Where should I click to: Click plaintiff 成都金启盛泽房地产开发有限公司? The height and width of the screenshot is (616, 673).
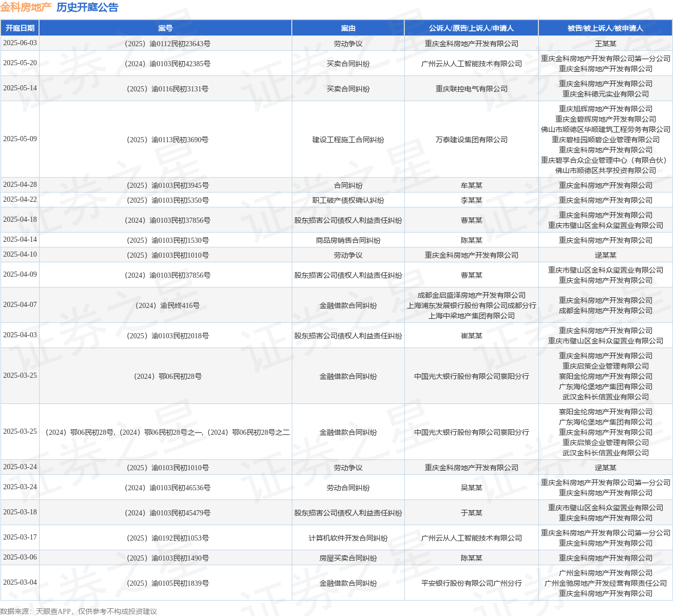(472, 295)
